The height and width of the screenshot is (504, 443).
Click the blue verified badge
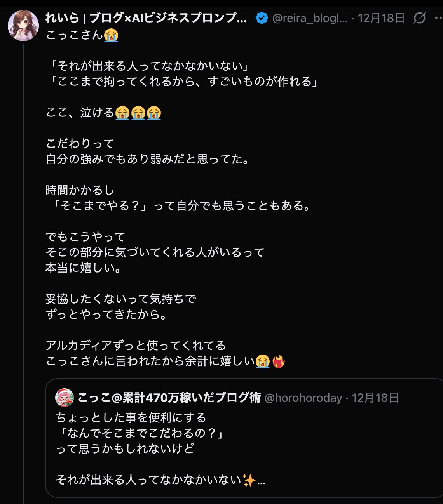tap(262, 18)
